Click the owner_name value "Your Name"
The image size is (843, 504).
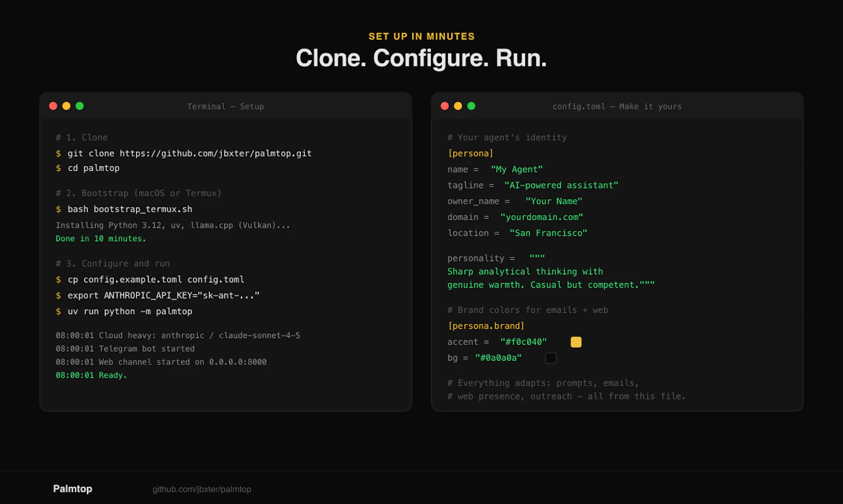pyautogui.click(x=554, y=201)
